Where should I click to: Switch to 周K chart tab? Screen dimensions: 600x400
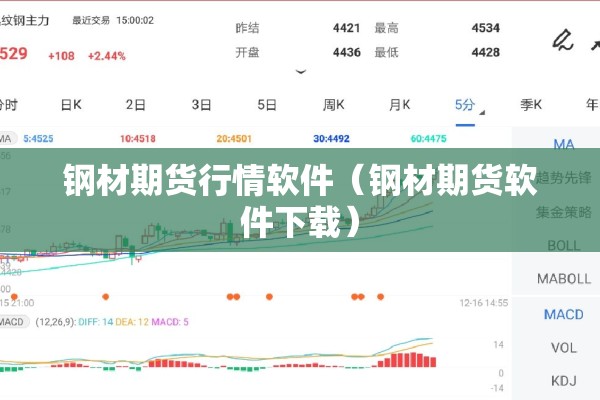tap(333, 104)
